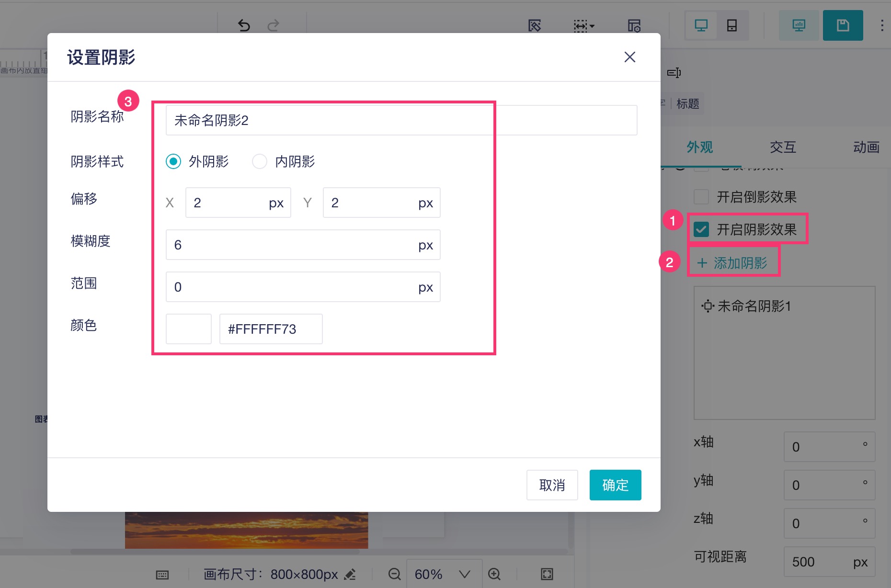Viewport: 891px width, 588px height.
Task: Open the more options vertical dots menu
Action: coord(882,25)
